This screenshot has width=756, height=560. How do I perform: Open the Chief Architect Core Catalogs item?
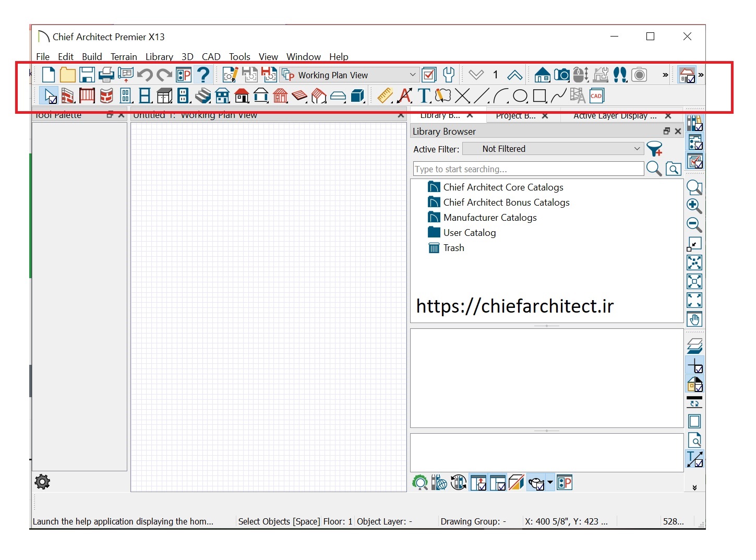click(503, 187)
